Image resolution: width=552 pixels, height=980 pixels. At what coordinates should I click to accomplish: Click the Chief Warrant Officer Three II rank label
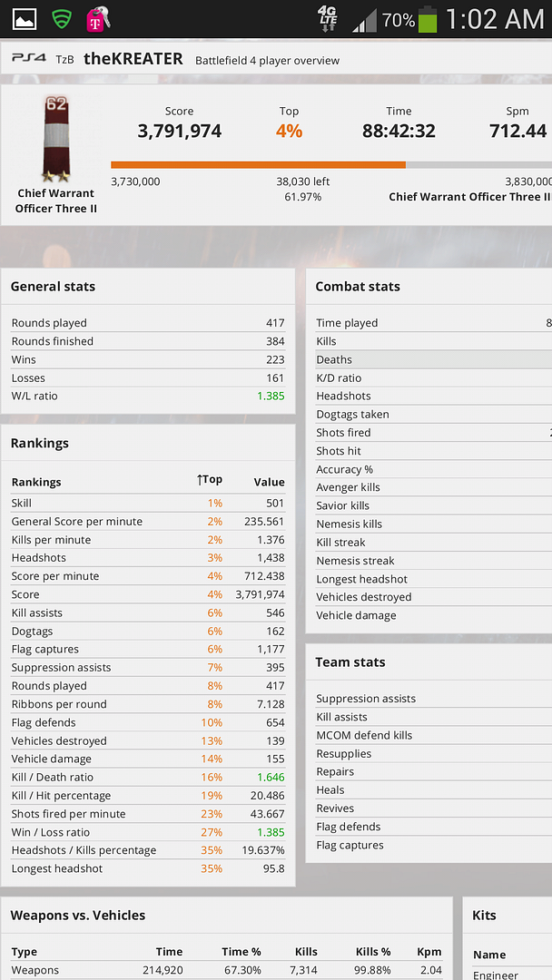coord(56,201)
